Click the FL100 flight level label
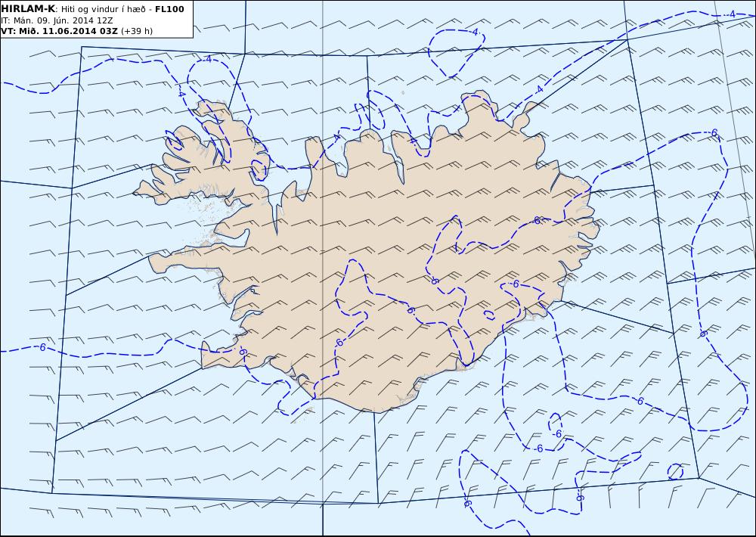 pyautogui.click(x=169, y=9)
